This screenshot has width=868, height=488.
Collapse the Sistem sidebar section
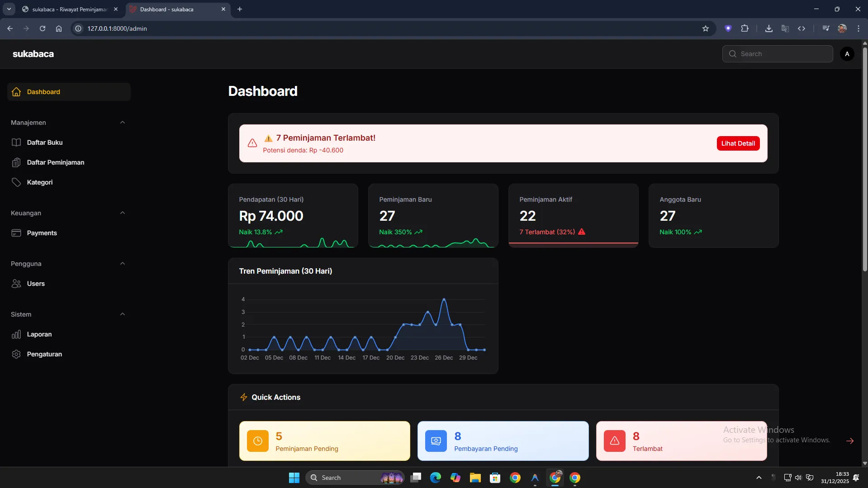click(x=122, y=314)
